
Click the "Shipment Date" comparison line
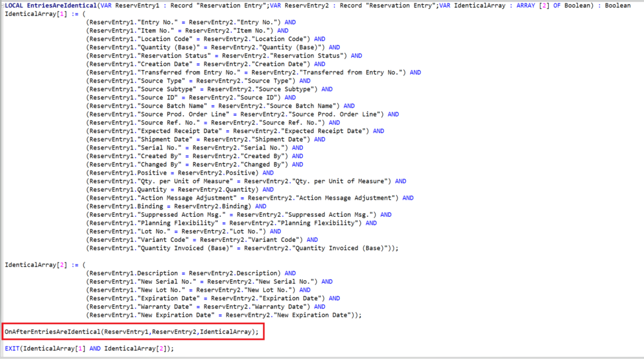click(x=205, y=140)
